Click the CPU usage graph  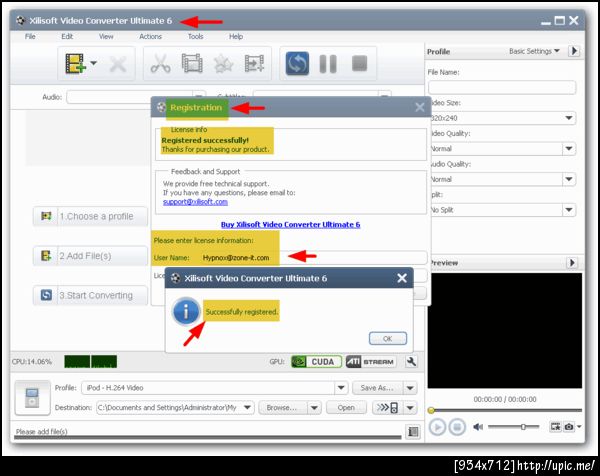click(x=91, y=362)
